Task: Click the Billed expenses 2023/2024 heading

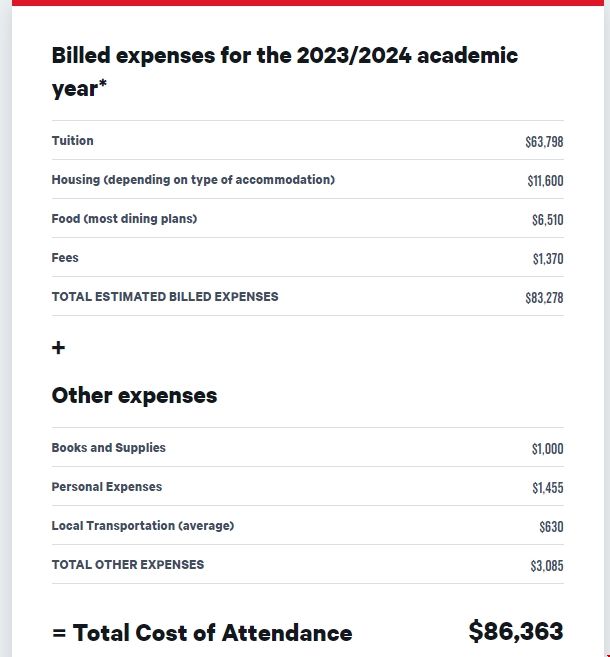Action: (x=284, y=70)
